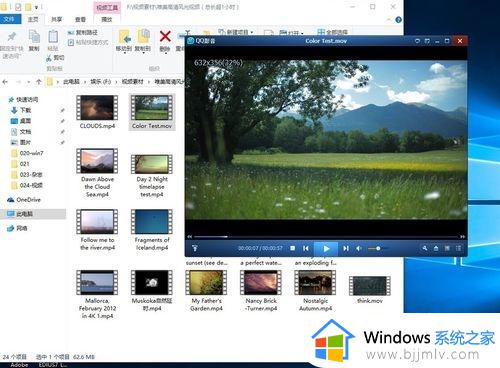Select Fragments of Iceland.mp4 file
500x368 pixels.
click(x=152, y=230)
